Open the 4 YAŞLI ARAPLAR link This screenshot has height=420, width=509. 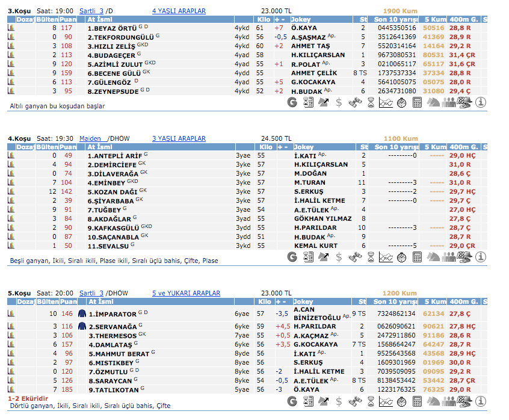(x=179, y=11)
